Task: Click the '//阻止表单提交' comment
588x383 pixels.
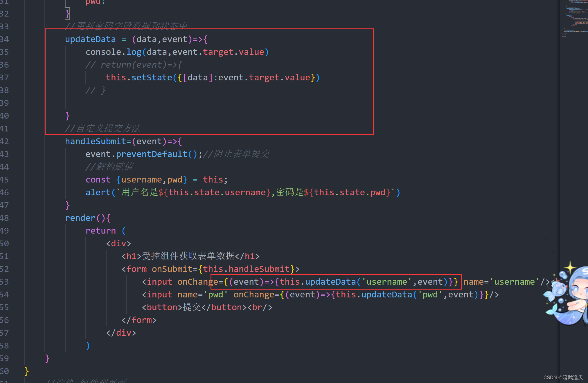Action: [x=236, y=154]
